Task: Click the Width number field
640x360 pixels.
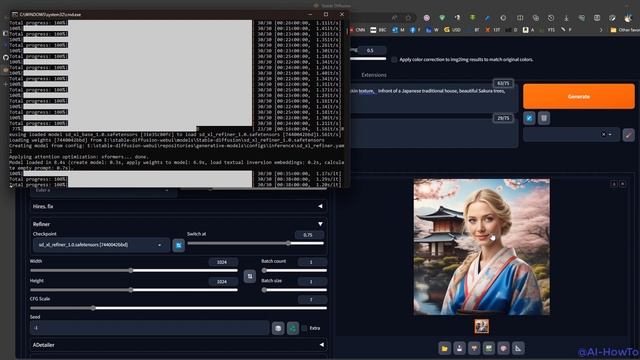Action: (x=223, y=262)
